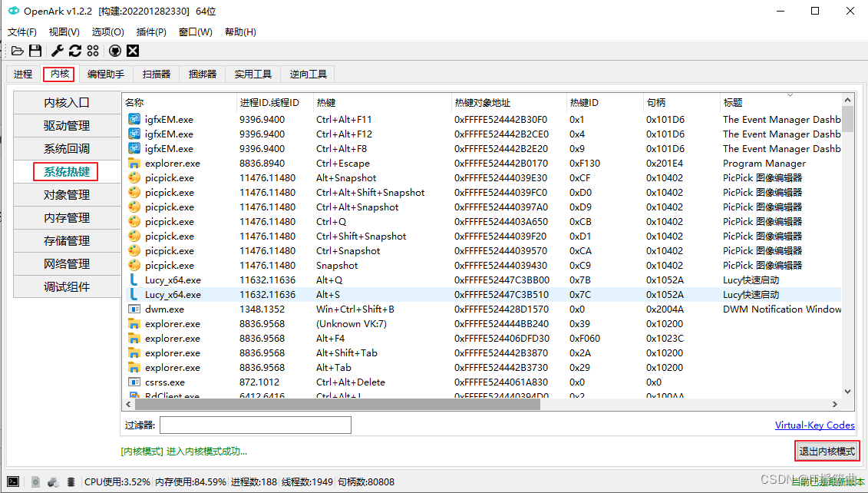Refresh the list with the circular arrows icon
The image size is (868, 493).
click(74, 51)
